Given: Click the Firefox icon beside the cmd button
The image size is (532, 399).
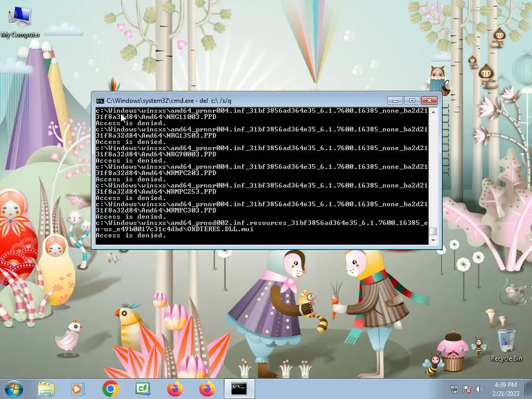Looking at the screenshot, I should (207, 389).
